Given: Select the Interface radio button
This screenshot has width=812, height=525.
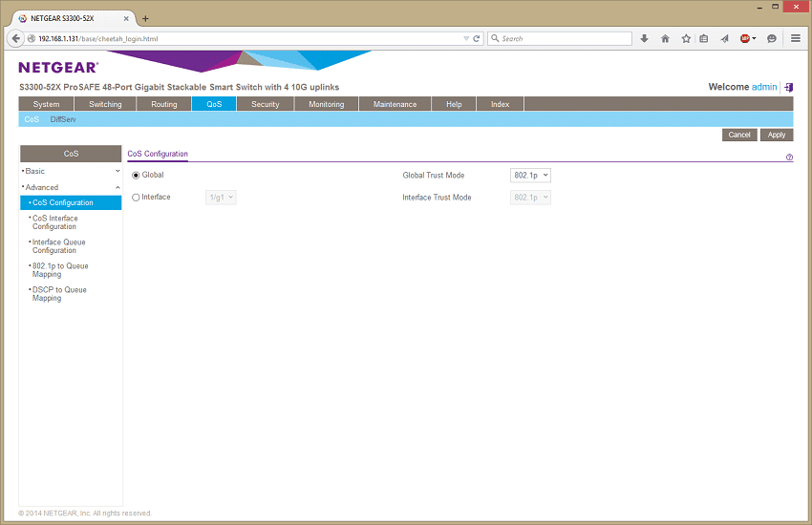Looking at the screenshot, I should click(x=136, y=198).
